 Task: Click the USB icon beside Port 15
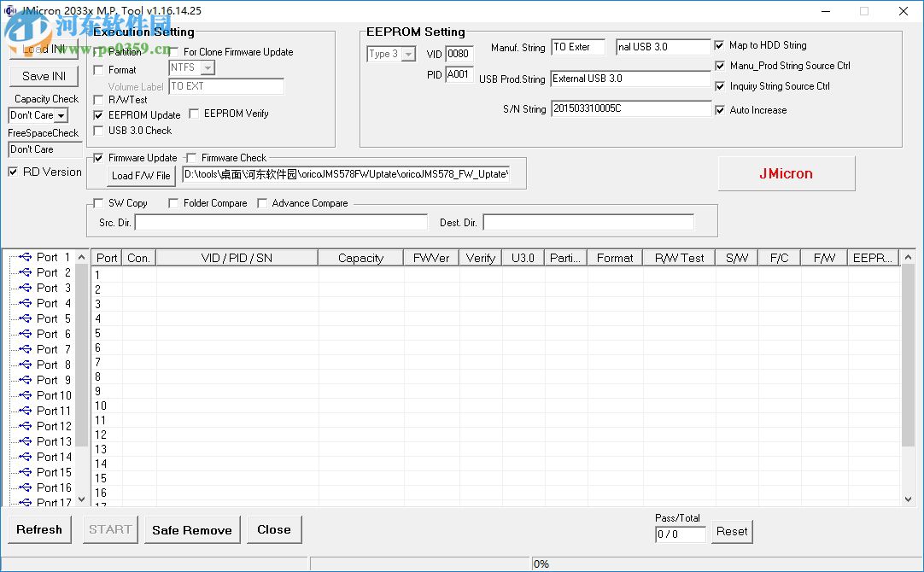[26, 472]
